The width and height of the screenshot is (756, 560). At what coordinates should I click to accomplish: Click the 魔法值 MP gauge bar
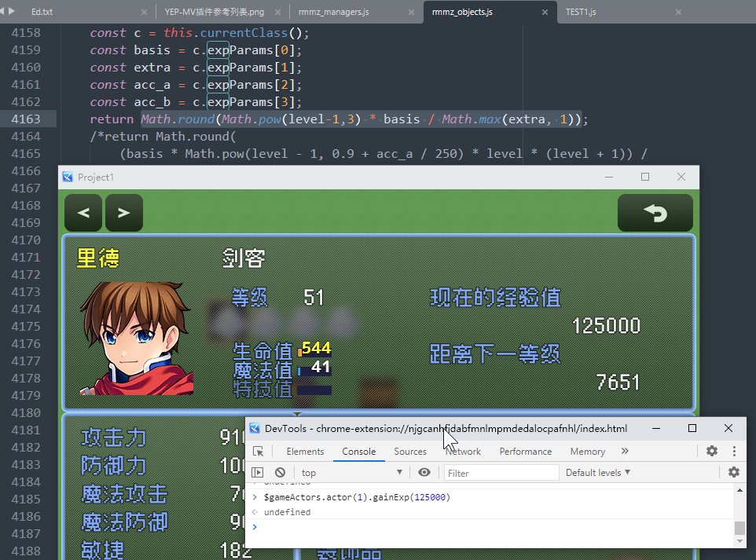pos(314,371)
